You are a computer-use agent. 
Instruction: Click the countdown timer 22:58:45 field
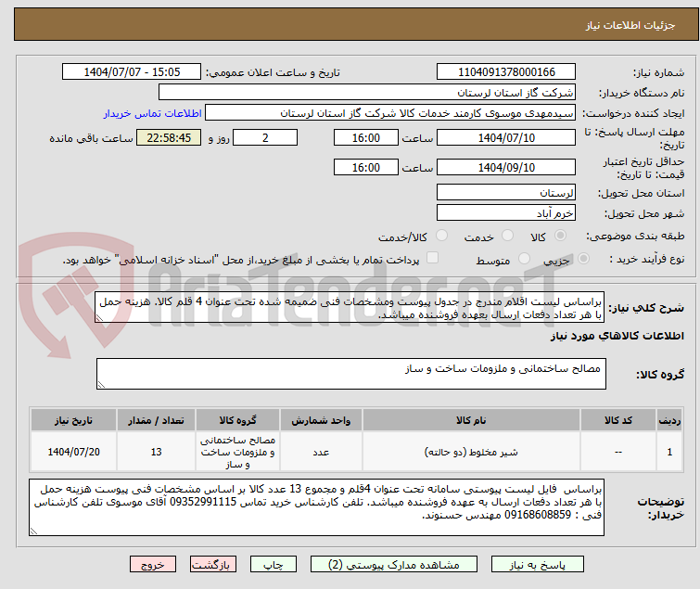click(169, 137)
